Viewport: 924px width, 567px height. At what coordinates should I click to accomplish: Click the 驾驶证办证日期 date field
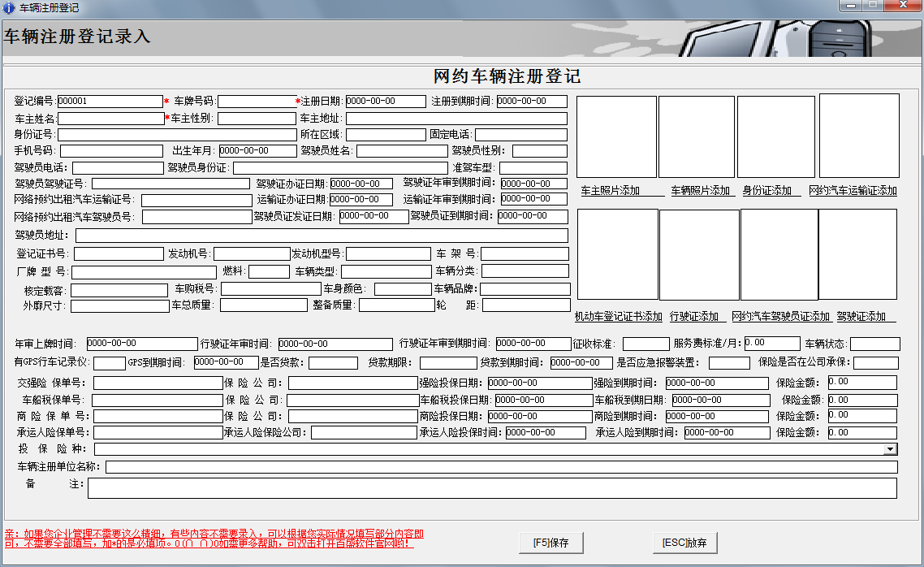(x=362, y=184)
